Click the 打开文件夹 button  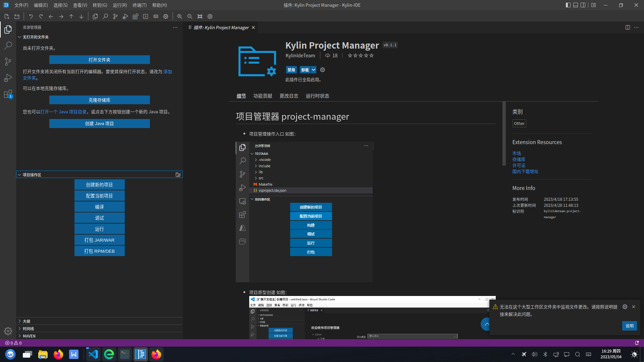click(x=100, y=60)
